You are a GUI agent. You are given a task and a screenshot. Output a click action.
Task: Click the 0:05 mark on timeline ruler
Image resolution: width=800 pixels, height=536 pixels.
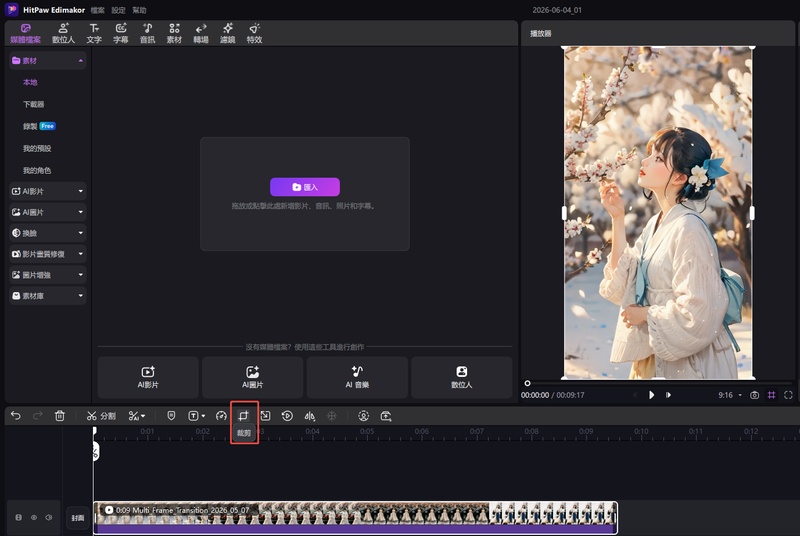pos(367,431)
